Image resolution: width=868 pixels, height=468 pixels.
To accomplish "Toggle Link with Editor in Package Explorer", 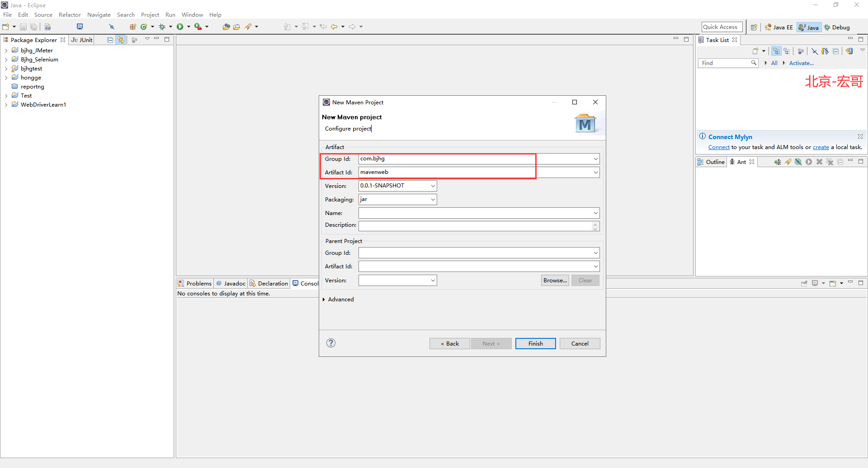I will pyautogui.click(x=121, y=40).
